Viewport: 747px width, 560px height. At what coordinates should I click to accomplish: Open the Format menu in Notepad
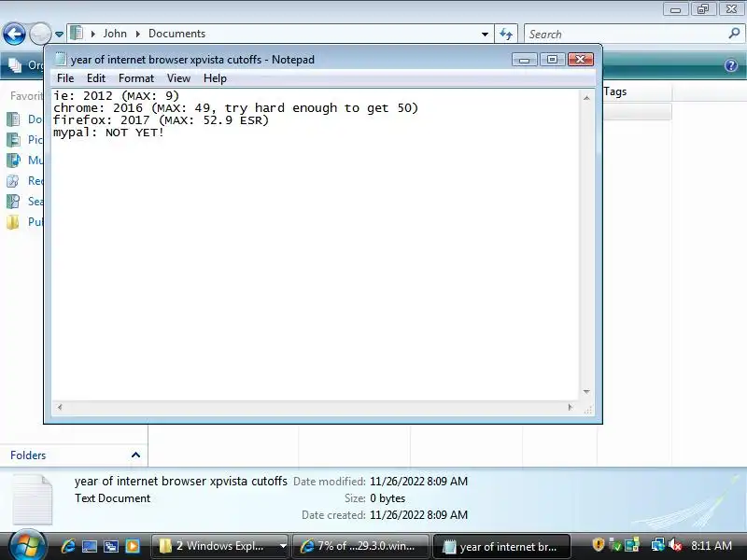tap(136, 78)
